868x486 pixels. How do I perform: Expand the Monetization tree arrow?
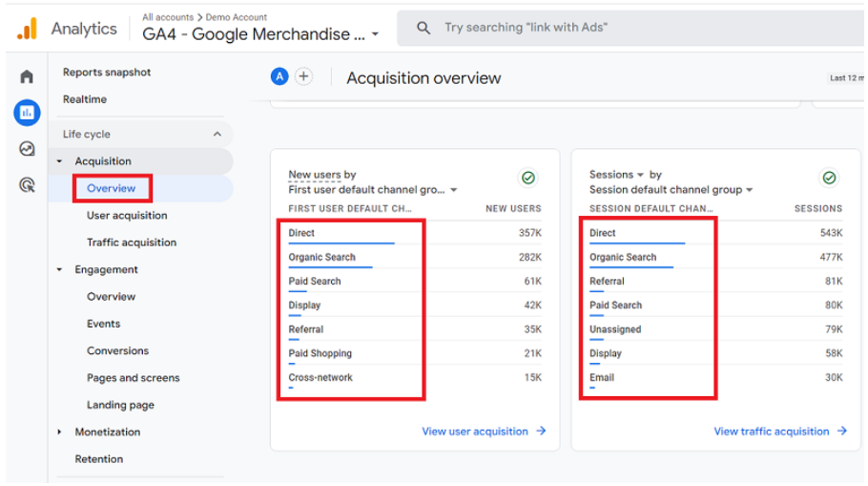click(x=59, y=432)
